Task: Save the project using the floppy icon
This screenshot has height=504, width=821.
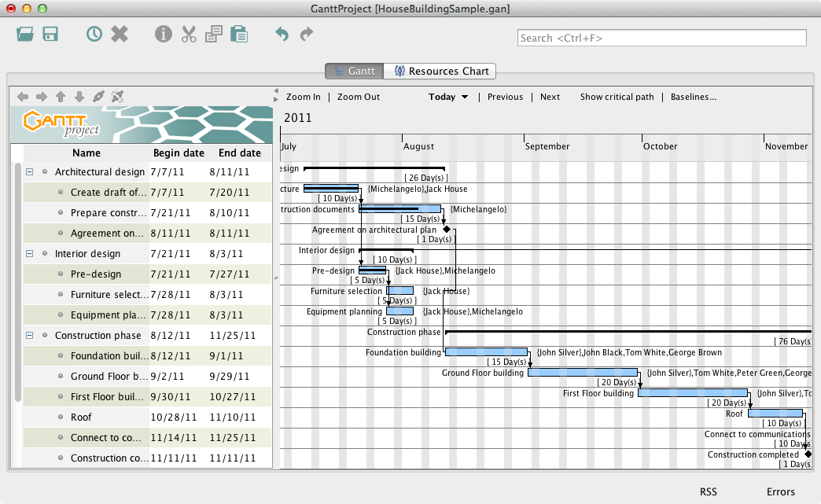Action: pos(51,34)
